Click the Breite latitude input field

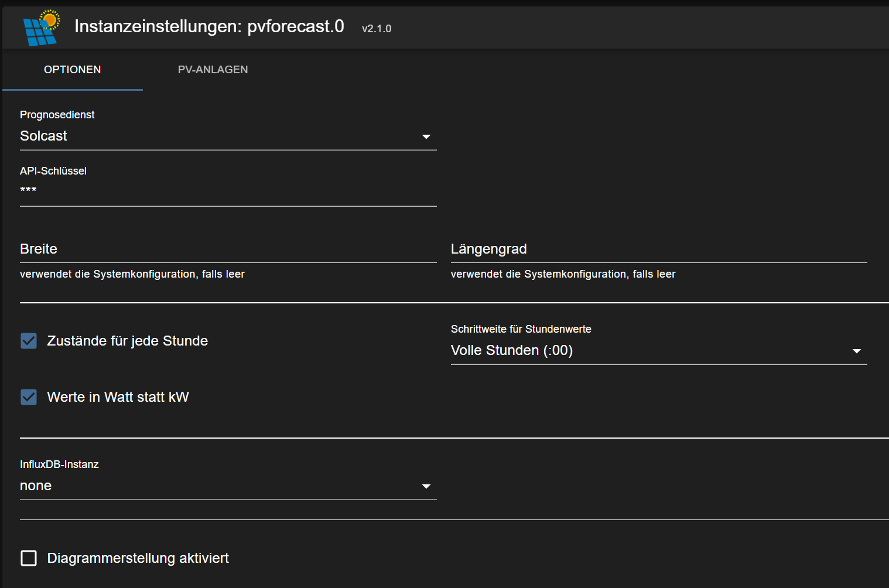pos(228,249)
